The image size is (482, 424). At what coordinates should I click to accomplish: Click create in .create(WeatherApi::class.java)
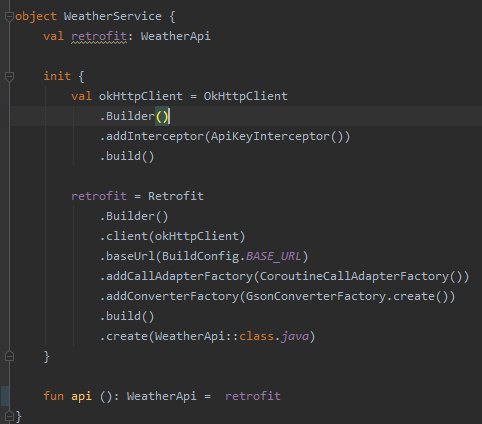click(127, 336)
